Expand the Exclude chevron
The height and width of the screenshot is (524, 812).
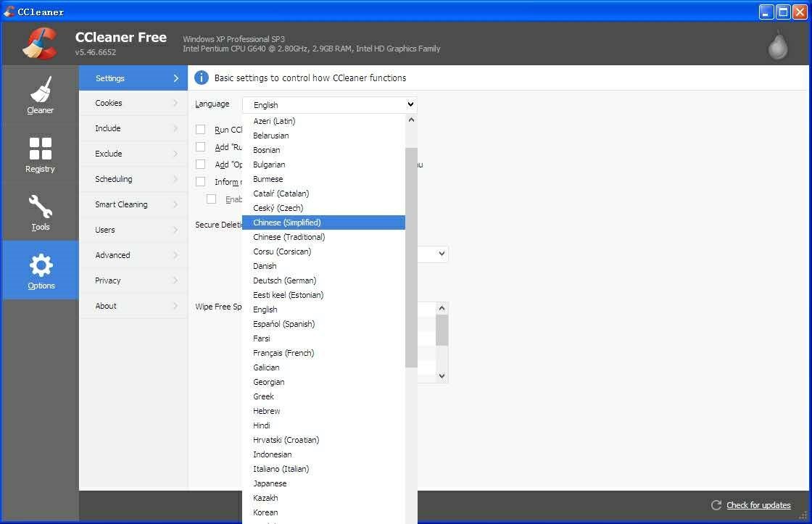click(x=175, y=154)
